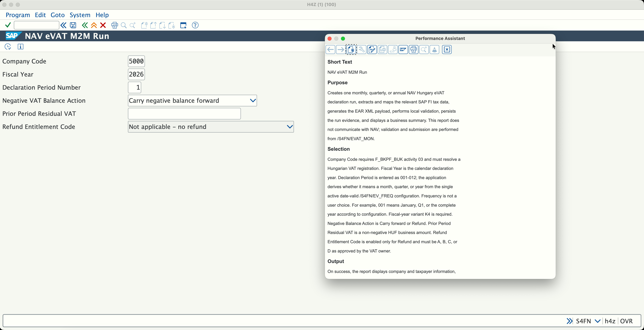The width and height of the screenshot is (644, 330).
Task: Click the boxed X close icon in Performance Assistant
Action: (447, 50)
